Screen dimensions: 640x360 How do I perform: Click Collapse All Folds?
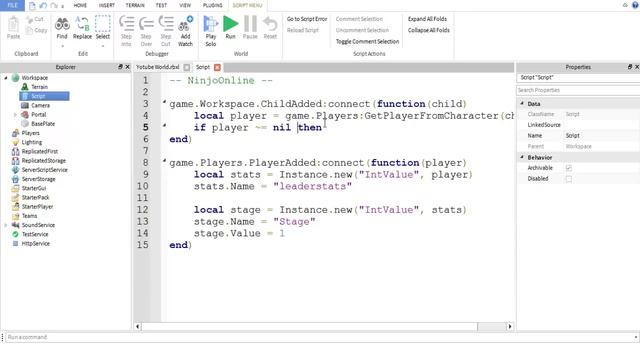click(x=429, y=30)
